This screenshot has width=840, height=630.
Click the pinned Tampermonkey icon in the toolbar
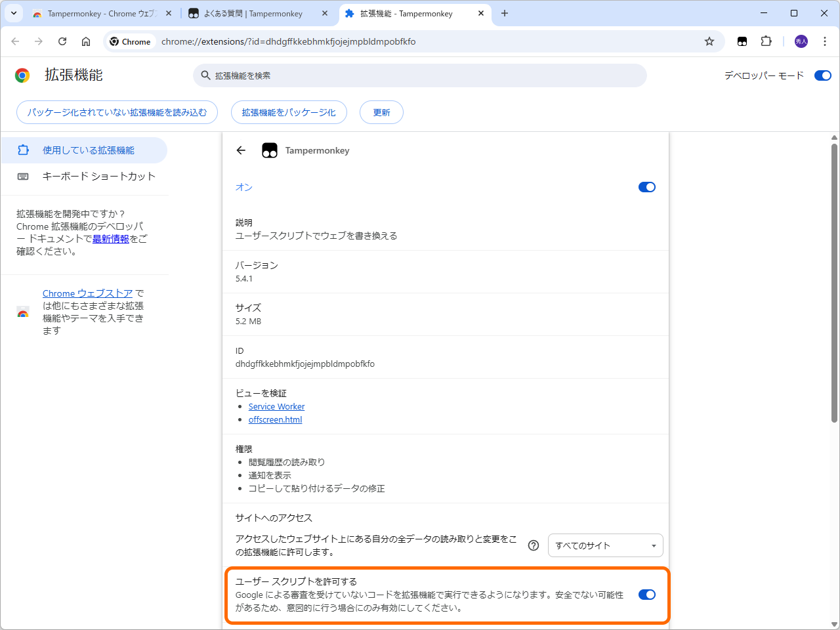pos(742,41)
